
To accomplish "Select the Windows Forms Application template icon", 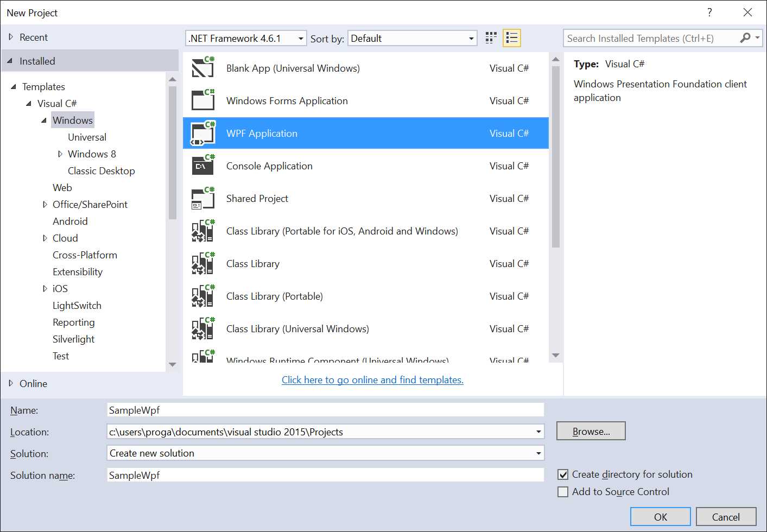I will click(x=202, y=100).
